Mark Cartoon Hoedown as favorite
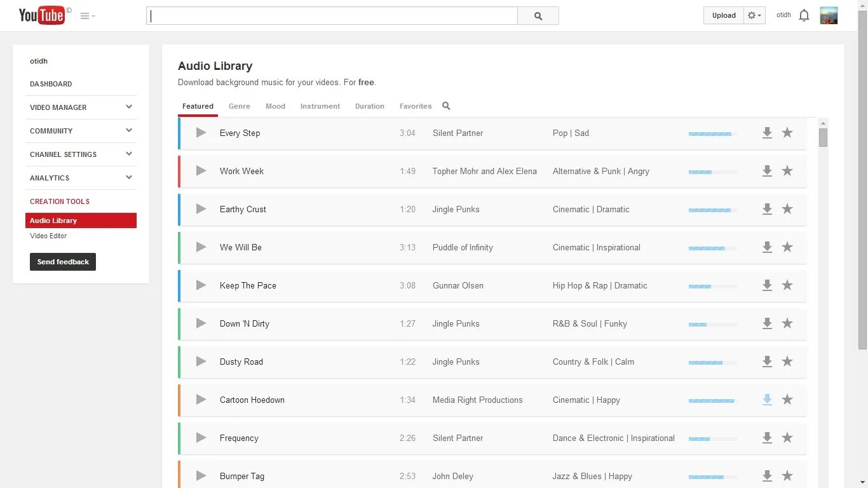This screenshot has width=868, height=488. (x=787, y=399)
